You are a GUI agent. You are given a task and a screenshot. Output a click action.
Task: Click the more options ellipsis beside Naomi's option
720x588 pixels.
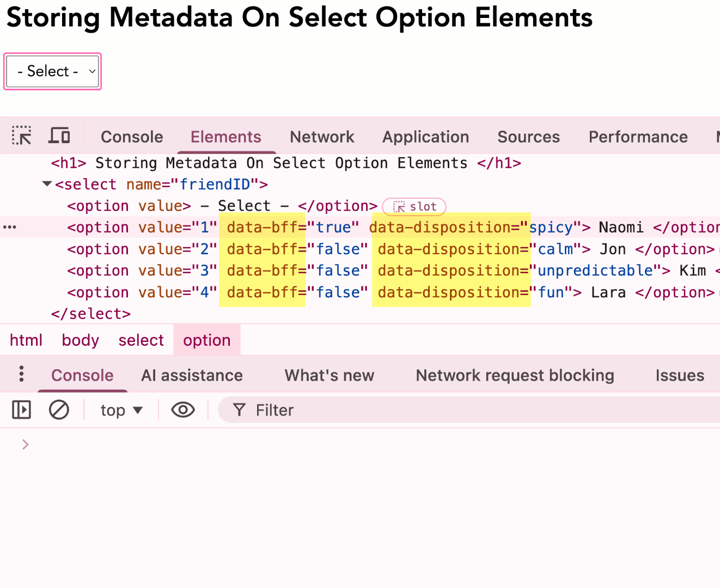pos(9,227)
